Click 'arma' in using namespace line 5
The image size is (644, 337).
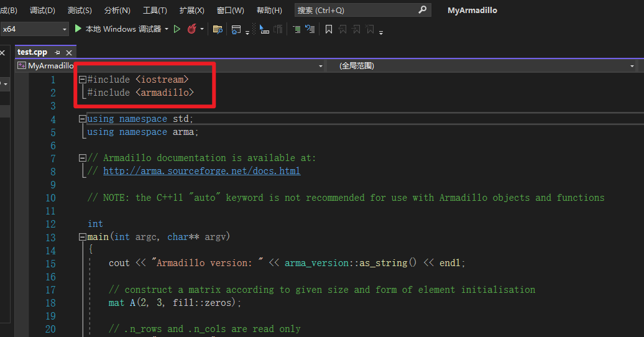183,132
